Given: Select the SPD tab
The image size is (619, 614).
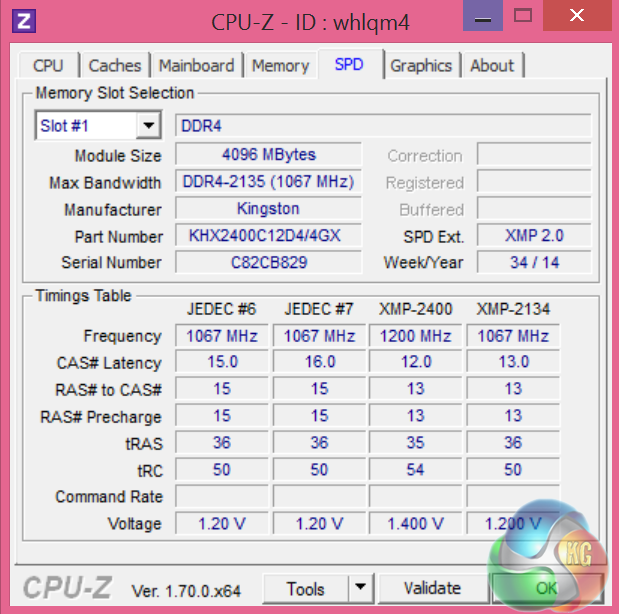Looking at the screenshot, I should pyautogui.click(x=349, y=64).
